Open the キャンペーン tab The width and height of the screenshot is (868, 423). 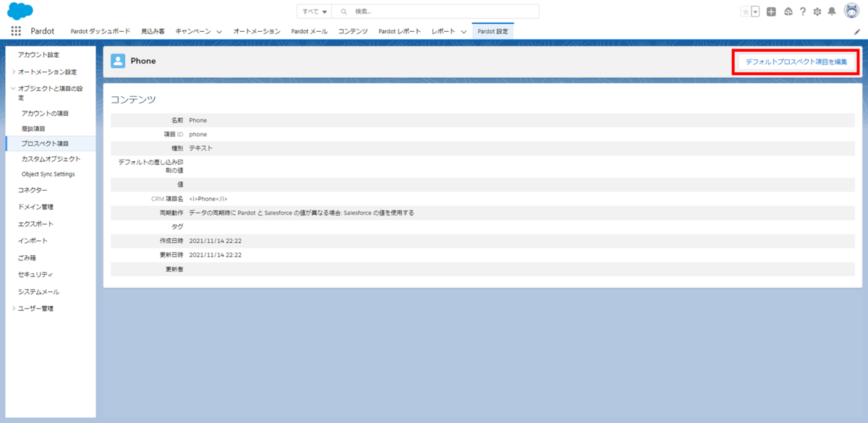[193, 31]
